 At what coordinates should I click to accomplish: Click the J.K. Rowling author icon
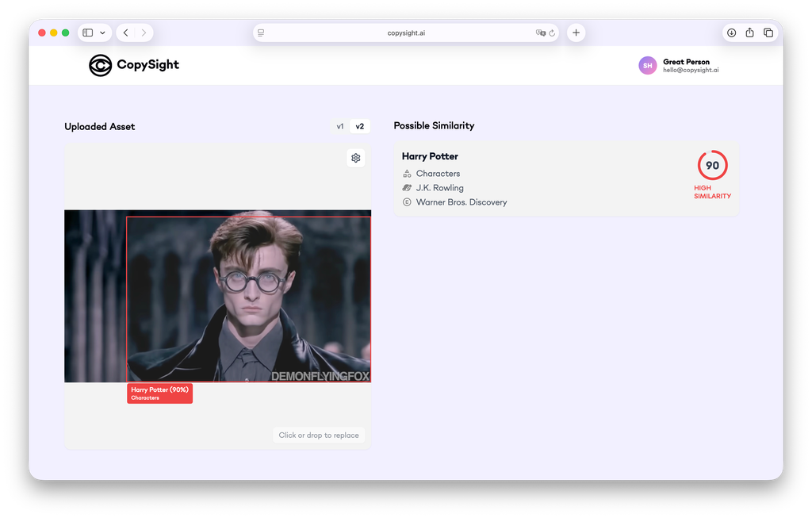click(x=407, y=188)
